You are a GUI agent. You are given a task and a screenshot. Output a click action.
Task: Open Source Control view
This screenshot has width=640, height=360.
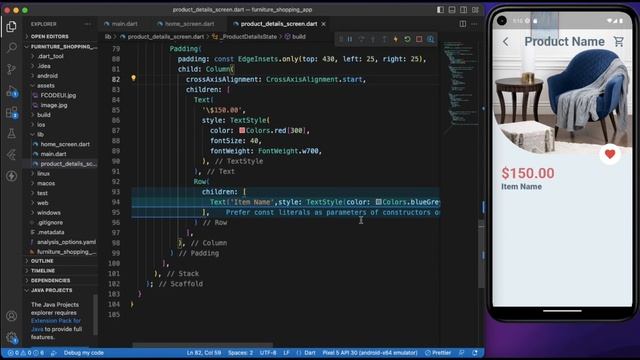(11, 69)
